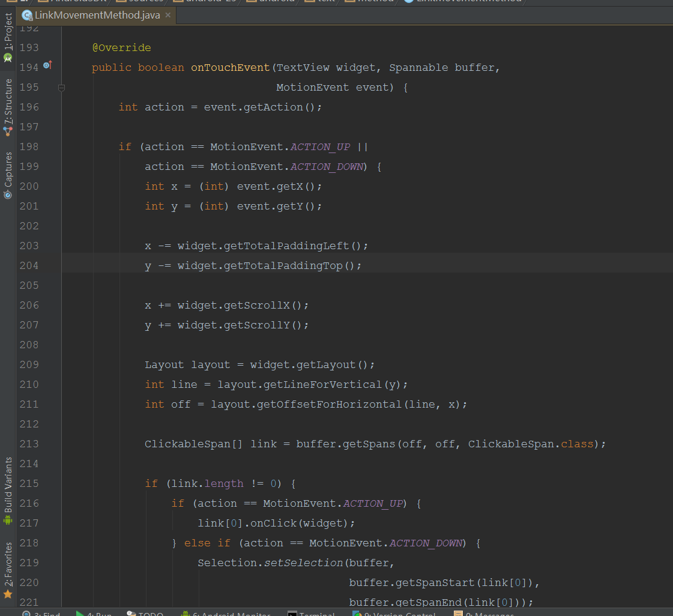Screen dimensions: 673x616
Task: Open the Captures tool window
Action: pyautogui.click(x=8, y=175)
